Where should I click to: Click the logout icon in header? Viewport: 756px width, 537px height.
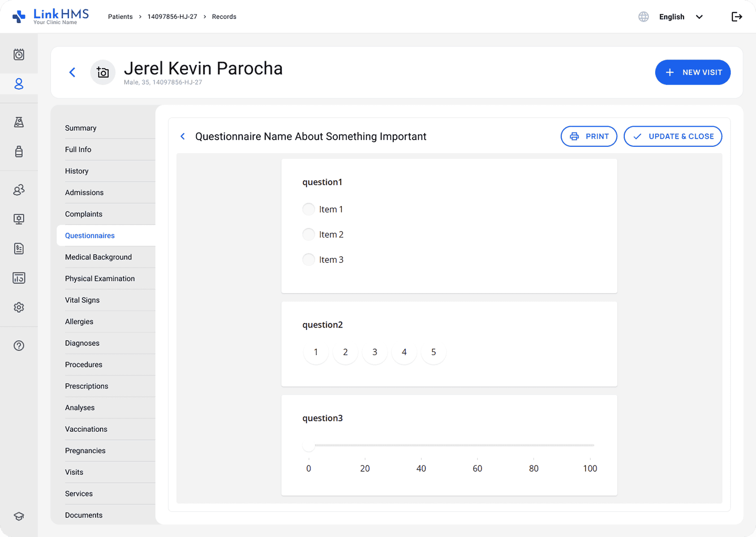tap(736, 17)
